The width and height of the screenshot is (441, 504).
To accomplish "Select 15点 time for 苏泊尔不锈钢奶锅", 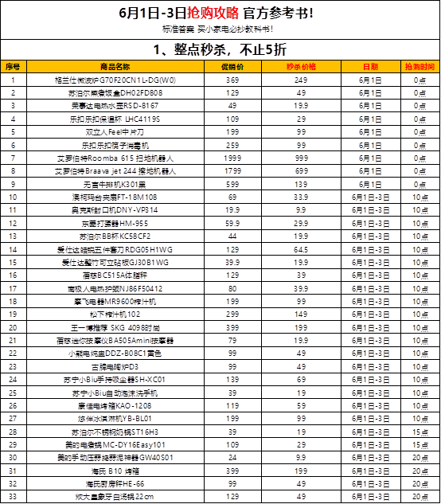I will (420, 432).
